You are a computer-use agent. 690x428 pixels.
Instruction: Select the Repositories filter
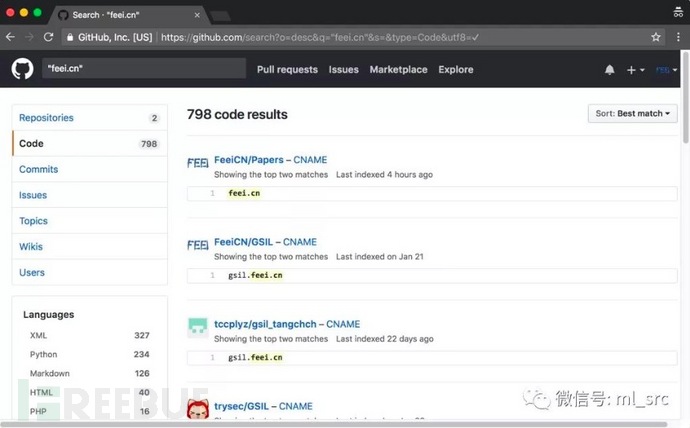point(90,118)
